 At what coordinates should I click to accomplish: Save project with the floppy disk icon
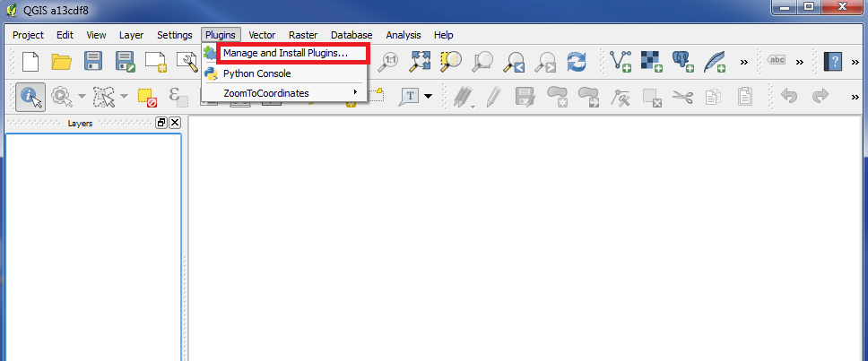(x=93, y=61)
